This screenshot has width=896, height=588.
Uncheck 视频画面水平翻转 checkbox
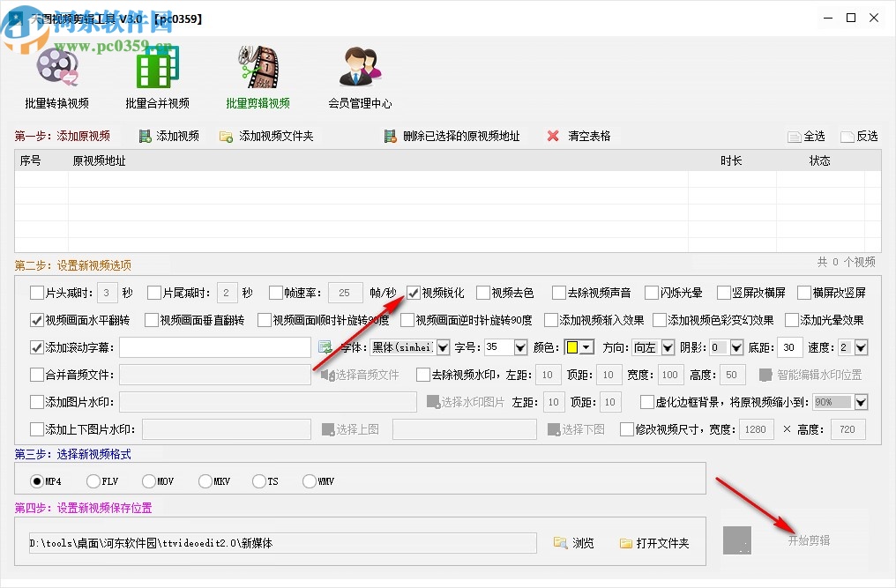click(x=36, y=320)
